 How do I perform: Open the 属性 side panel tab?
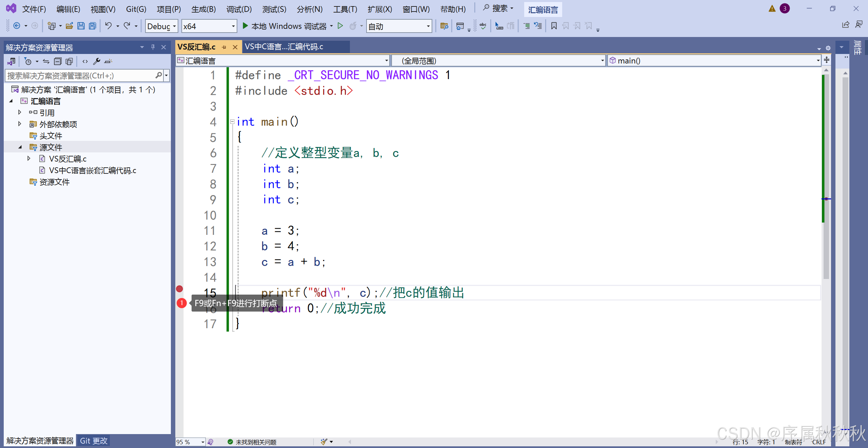(857, 48)
